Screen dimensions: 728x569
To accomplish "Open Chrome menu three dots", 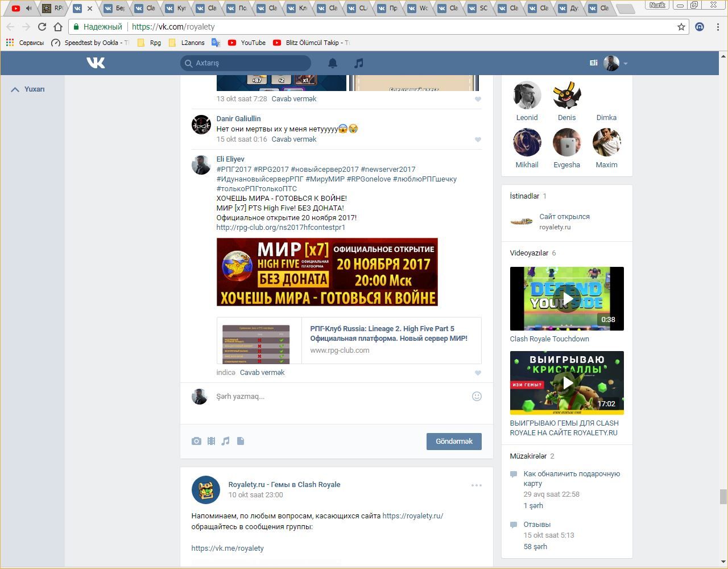I will pyautogui.click(x=718, y=27).
